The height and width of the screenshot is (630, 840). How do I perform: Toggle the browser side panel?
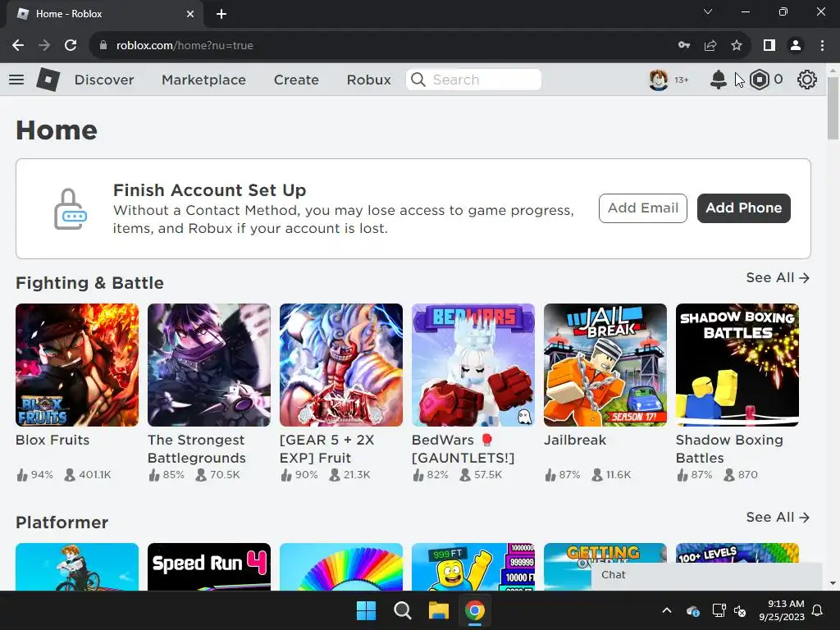tap(769, 46)
